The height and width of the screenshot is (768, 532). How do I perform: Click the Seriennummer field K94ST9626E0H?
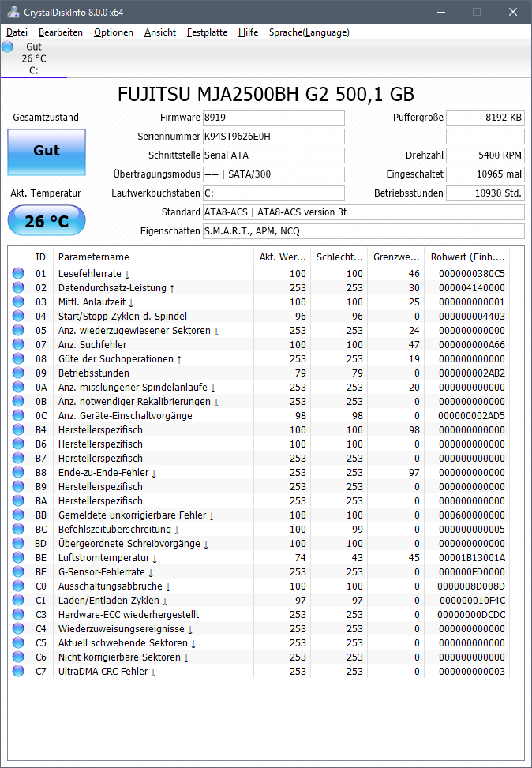coord(274,137)
